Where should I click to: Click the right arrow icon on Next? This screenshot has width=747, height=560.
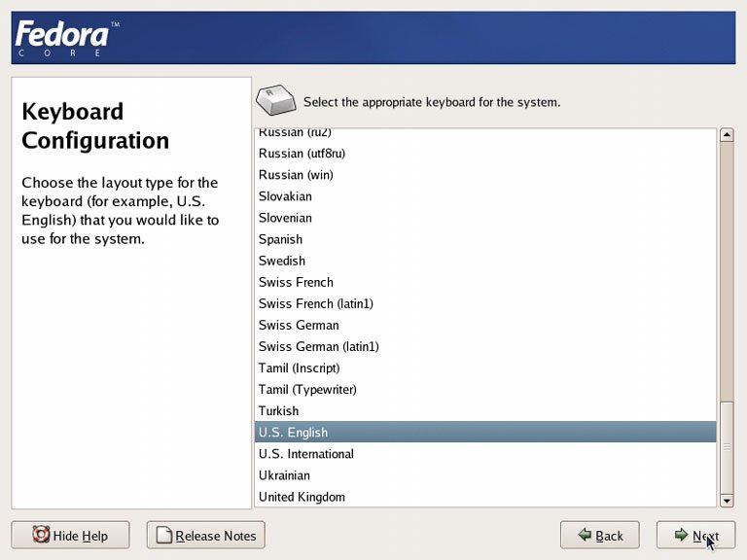[x=681, y=535]
